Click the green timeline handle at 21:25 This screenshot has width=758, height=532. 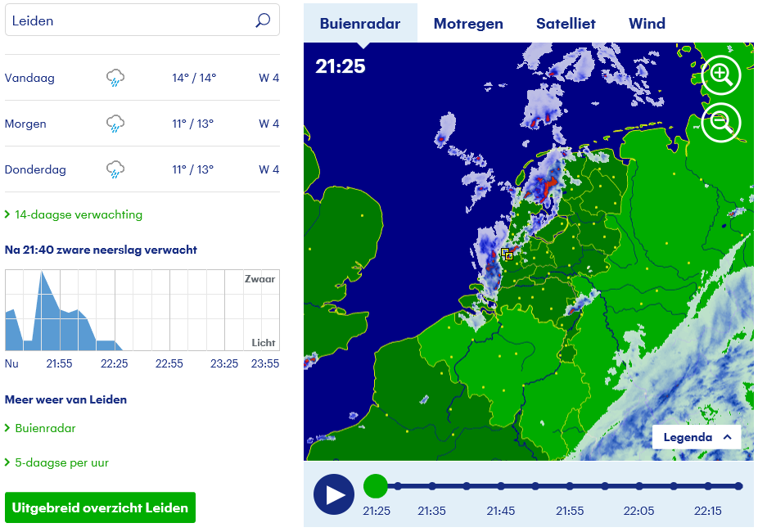tap(376, 486)
